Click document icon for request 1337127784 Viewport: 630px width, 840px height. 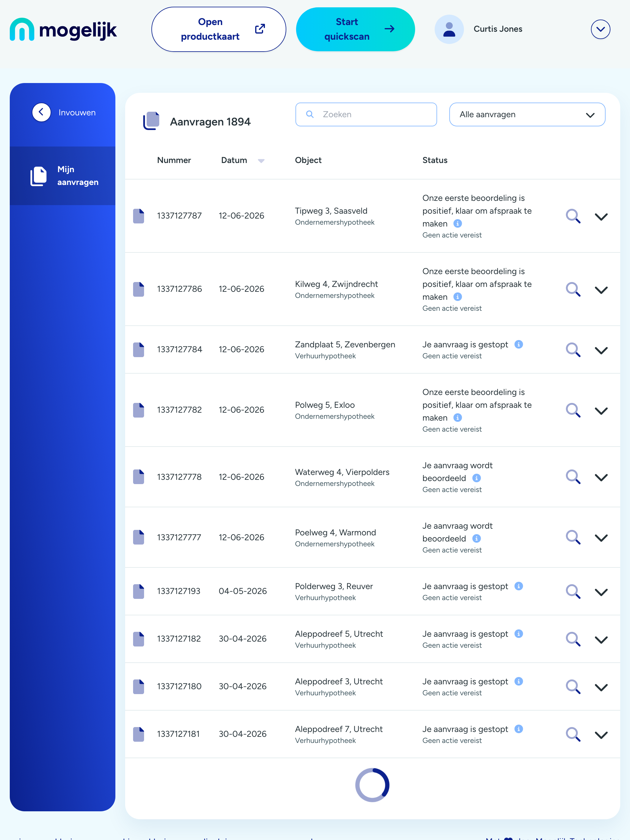[139, 349]
